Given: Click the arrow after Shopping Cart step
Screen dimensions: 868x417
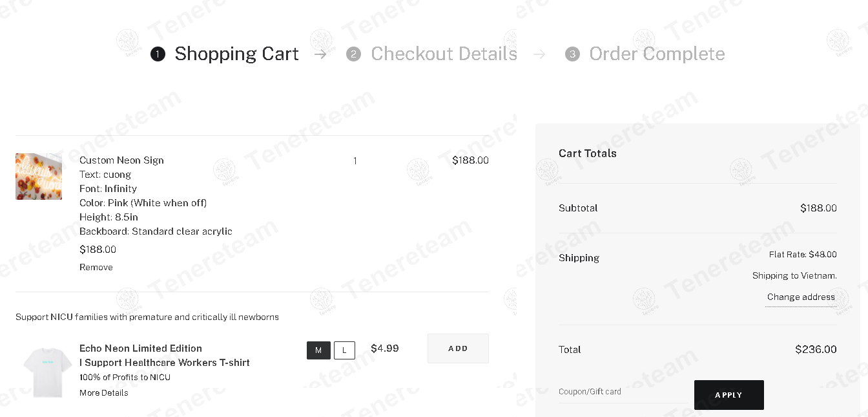Looking at the screenshot, I should (320, 54).
